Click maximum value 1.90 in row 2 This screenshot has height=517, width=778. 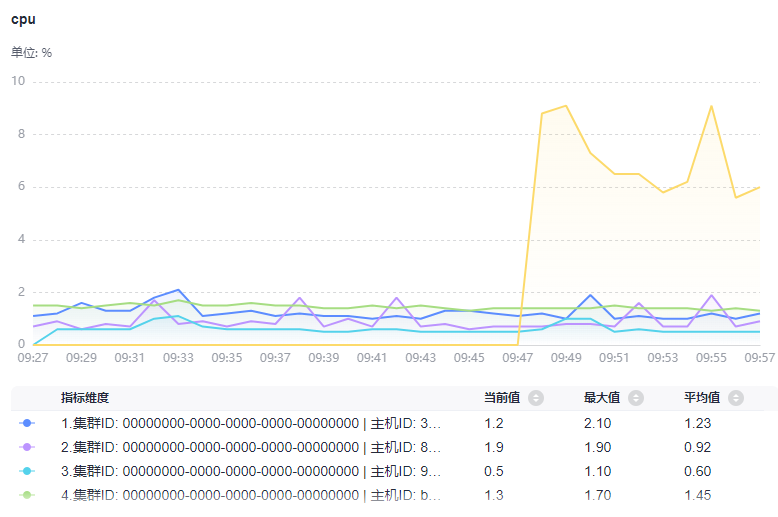(597, 447)
